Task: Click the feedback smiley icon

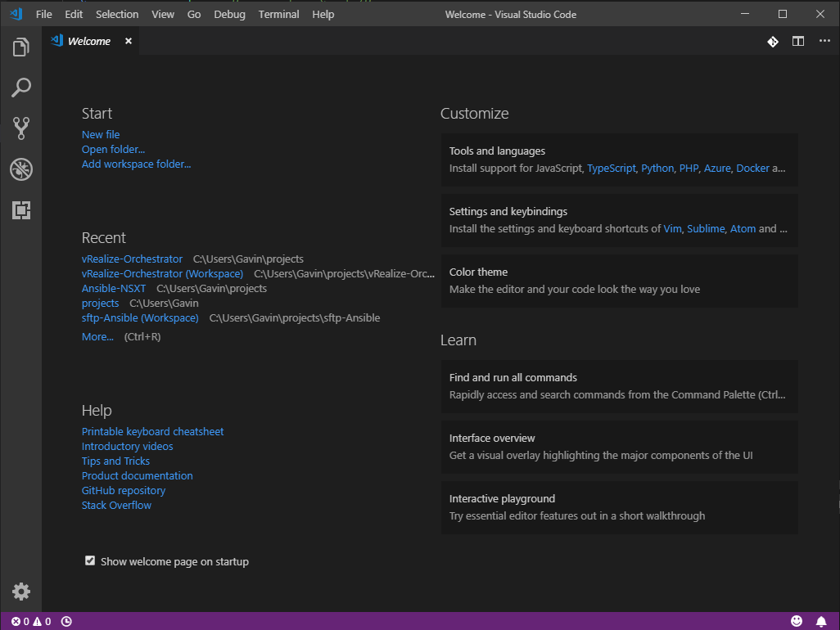Action: click(797, 621)
